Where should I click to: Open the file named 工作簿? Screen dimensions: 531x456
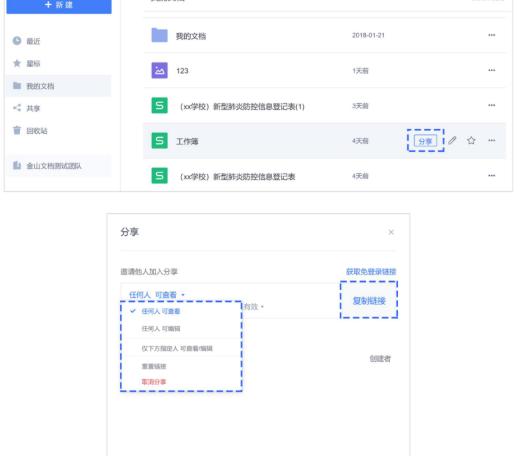(187, 142)
